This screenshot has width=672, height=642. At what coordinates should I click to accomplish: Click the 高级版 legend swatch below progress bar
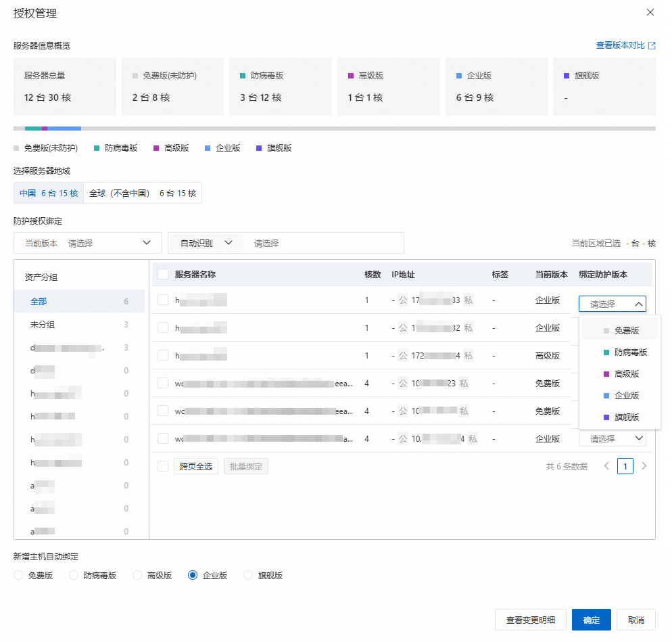(x=156, y=148)
